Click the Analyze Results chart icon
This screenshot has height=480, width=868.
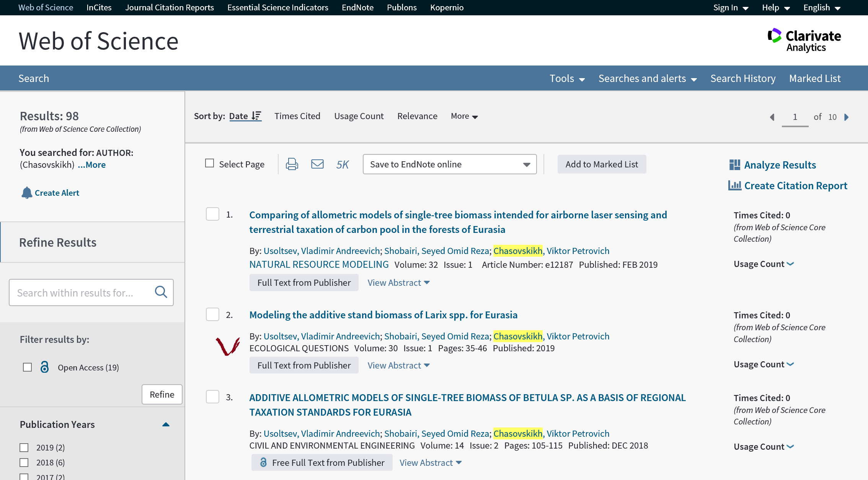pos(734,165)
